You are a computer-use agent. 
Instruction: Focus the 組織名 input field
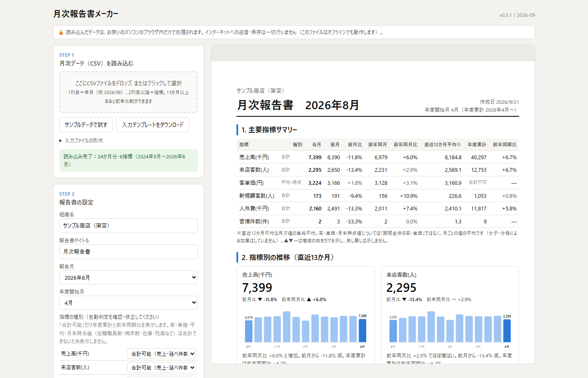(129, 226)
